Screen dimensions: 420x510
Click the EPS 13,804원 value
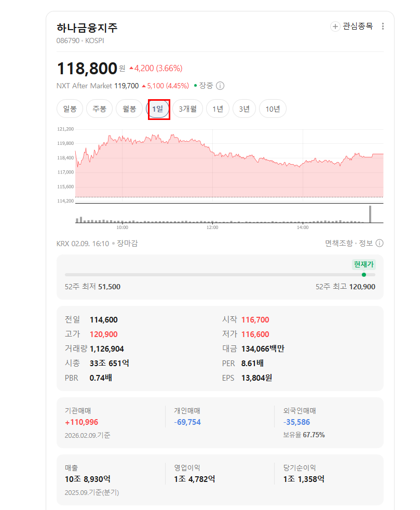[x=256, y=378]
